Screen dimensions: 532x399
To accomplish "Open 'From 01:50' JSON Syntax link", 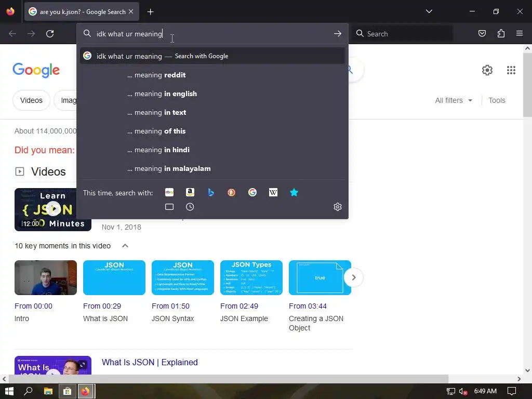I will 170,306.
